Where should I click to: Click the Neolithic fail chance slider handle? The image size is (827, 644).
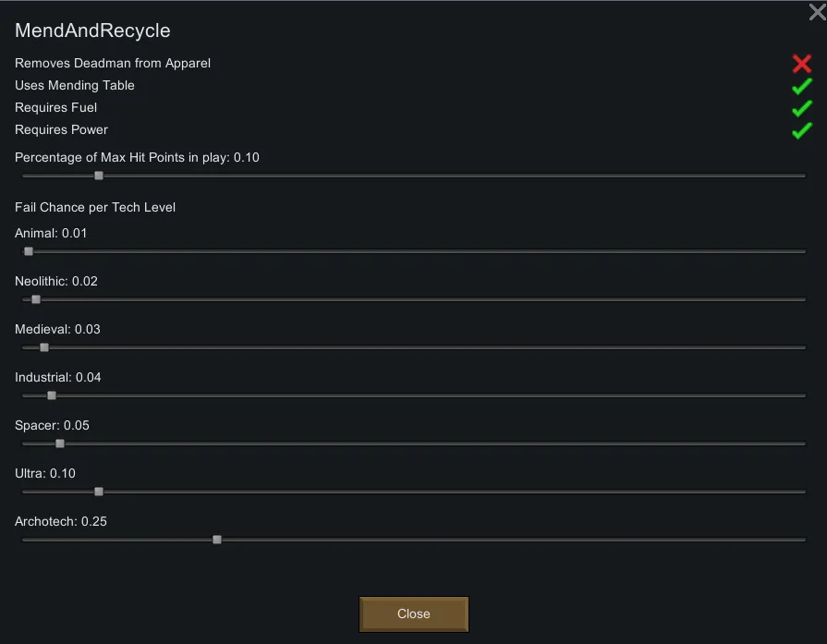(x=36, y=299)
